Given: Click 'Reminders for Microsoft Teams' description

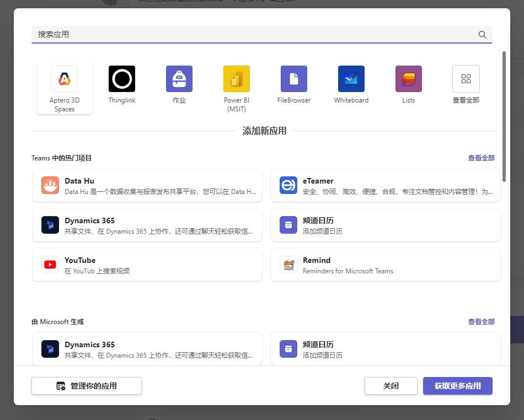Looking at the screenshot, I should point(348,271).
